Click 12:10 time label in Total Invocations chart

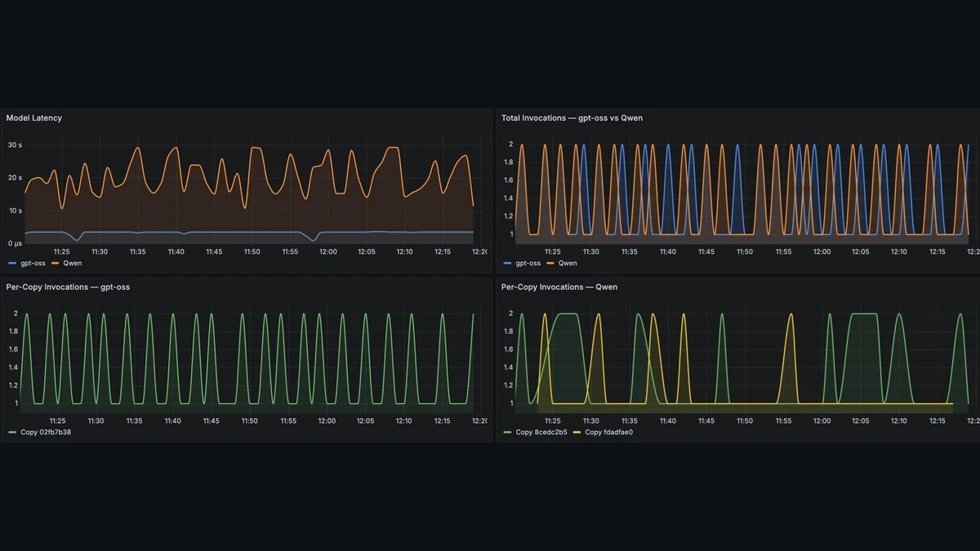point(898,251)
